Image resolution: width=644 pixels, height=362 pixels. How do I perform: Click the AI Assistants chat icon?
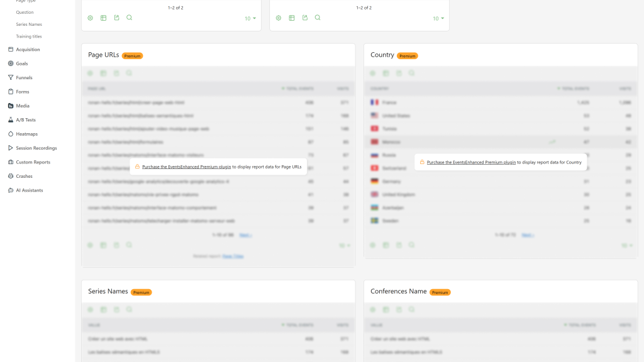pos(11,190)
